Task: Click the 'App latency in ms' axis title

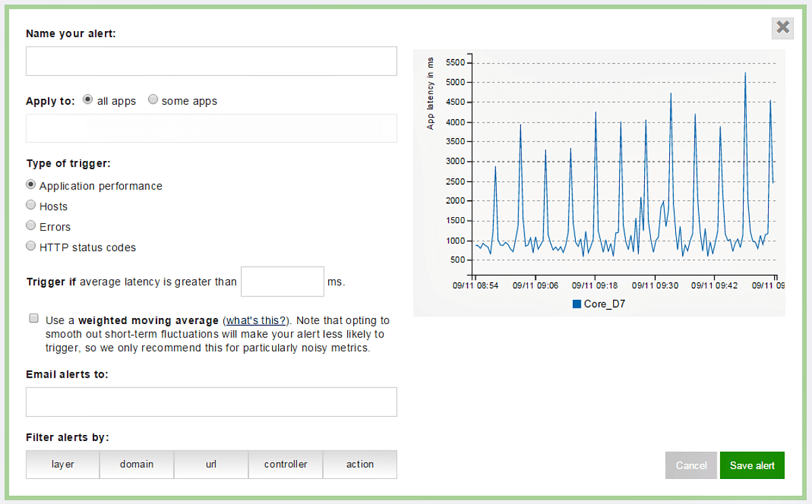Action: coord(430,93)
